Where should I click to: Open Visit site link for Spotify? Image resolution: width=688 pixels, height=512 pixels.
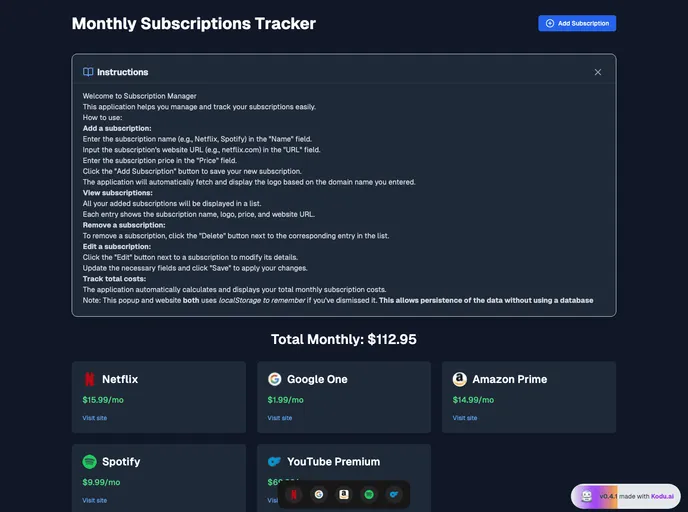94,500
